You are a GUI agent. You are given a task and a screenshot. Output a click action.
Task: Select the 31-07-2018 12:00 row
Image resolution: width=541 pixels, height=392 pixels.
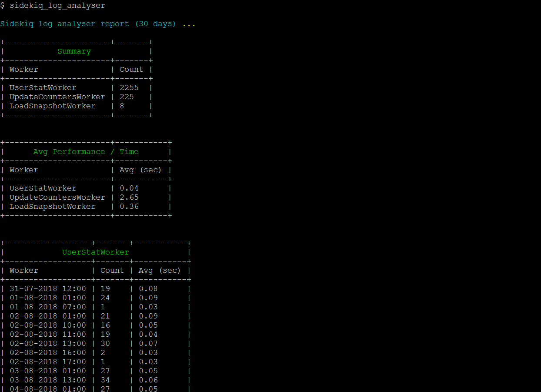pyautogui.click(x=96, y=289)
